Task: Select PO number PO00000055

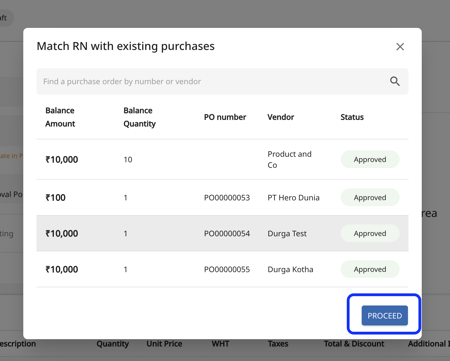Action: (x=227, y=269)
